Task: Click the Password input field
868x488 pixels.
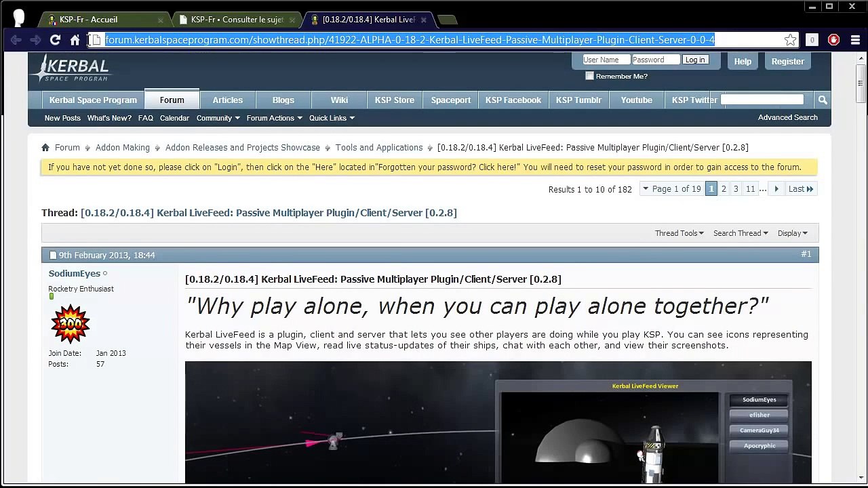Action: click(656, 60)
